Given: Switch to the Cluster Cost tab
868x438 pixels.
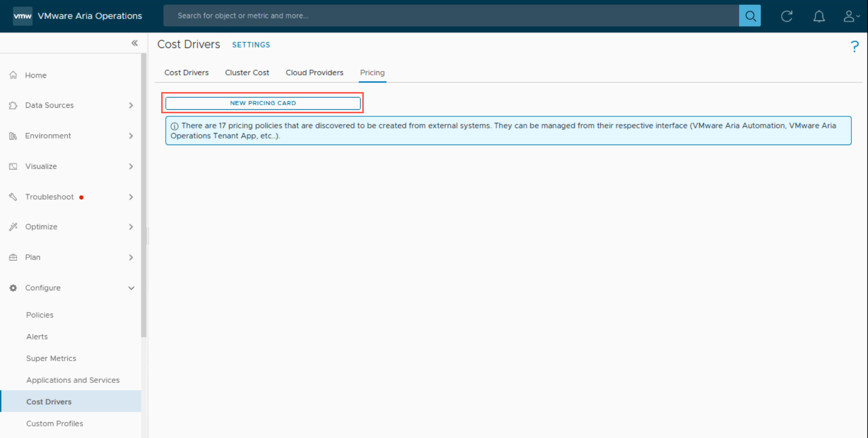Looking at the screenshot, I should (247, 73).
